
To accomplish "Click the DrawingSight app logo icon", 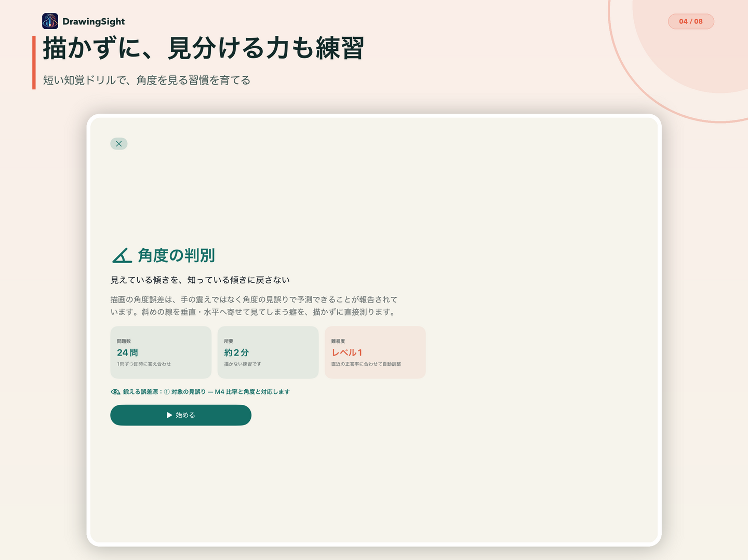I will [50, 21].
